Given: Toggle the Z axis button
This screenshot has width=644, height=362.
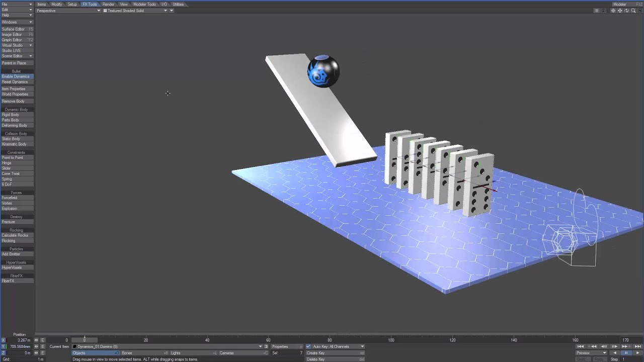Looking at the screenshot, I should [3, 353].
